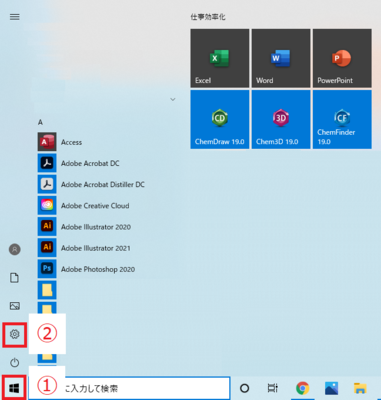Open the Photos app on the taskbar
Image resolution: width=381 pixels, height=400 pixels.
pos(331,388)
